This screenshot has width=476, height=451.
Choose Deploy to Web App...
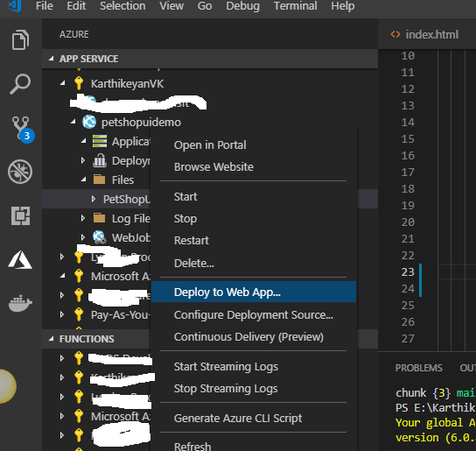(x=254, y=292)
